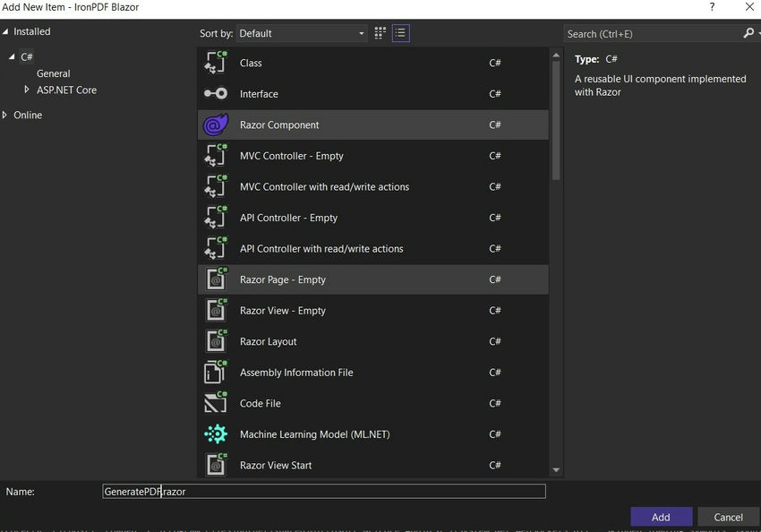The height and width of the screenshot is (532, 761).
Task: Click the search magnifier icon
Action: coord(748,32)
